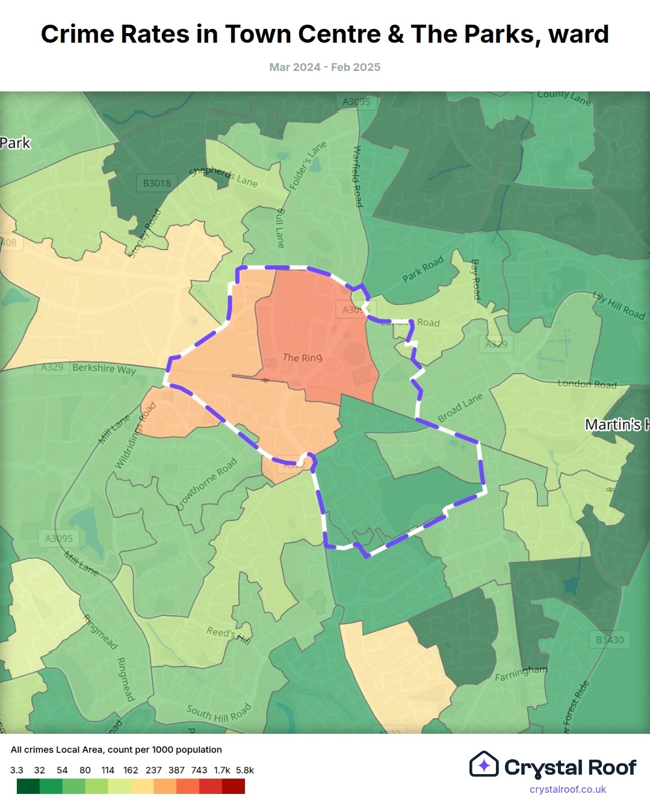Select the South Hill Road label
Viewport: 650px width, 812px height.
coord(218,713)
